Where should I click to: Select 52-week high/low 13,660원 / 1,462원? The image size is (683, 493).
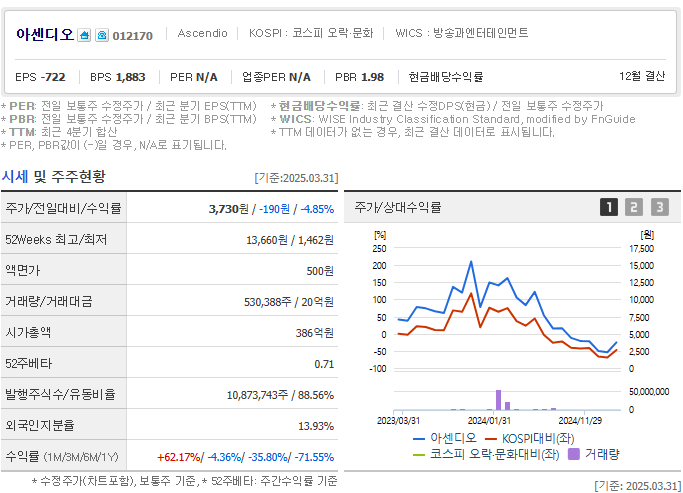[x=290, y=240]
